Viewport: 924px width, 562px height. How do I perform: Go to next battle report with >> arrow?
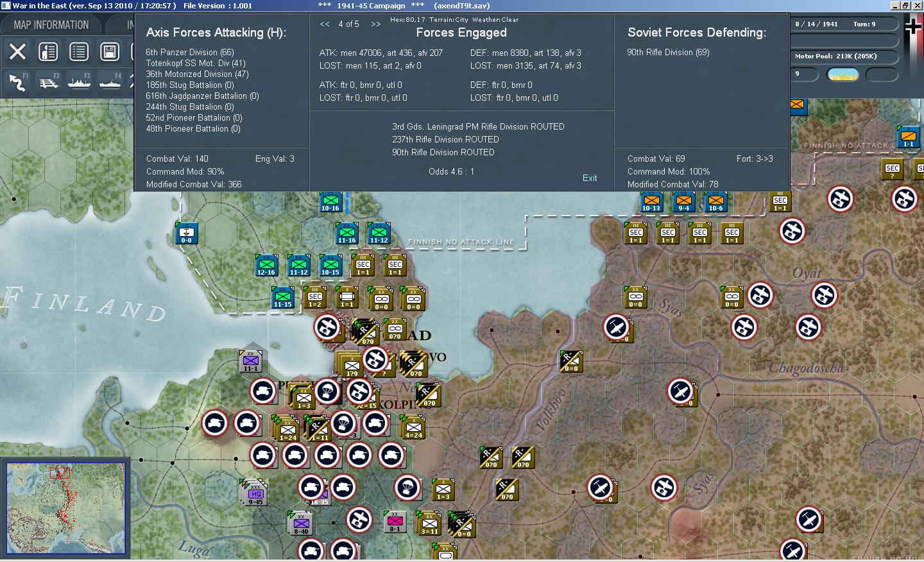pos(376,24)
